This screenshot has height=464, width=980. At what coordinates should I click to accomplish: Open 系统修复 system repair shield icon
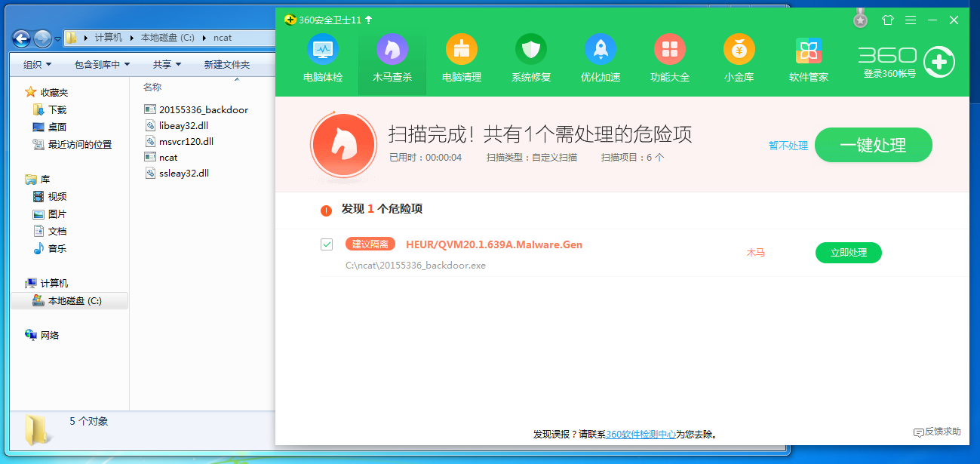[x=531, y=50]
